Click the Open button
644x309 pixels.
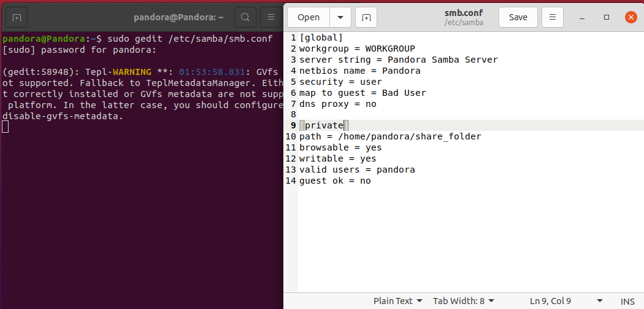[309, 17]
